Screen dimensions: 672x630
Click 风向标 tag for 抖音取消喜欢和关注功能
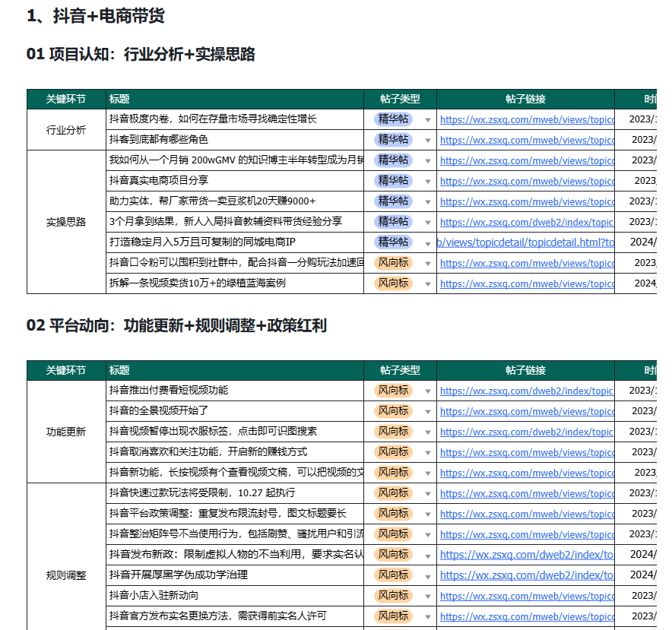click(393, 451)
